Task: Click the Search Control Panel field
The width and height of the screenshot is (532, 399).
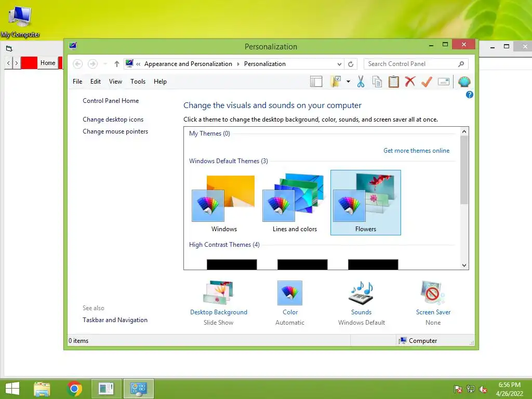Action: tap(416, 64)
